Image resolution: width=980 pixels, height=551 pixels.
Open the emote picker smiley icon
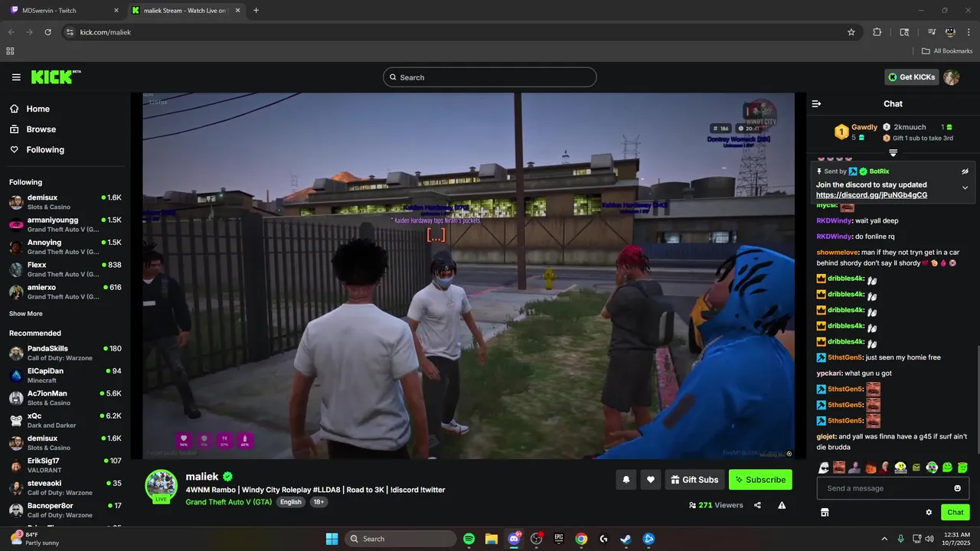click(957, 488)
